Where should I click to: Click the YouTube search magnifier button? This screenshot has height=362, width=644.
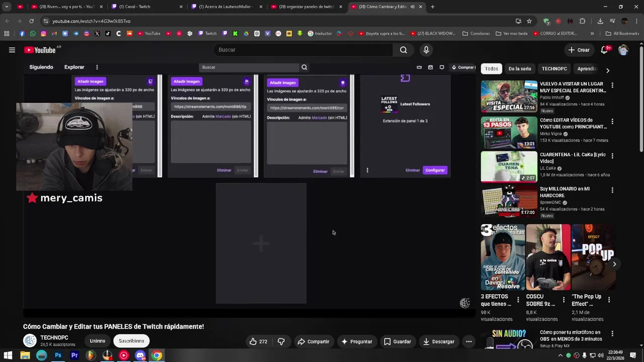[404, 50]
